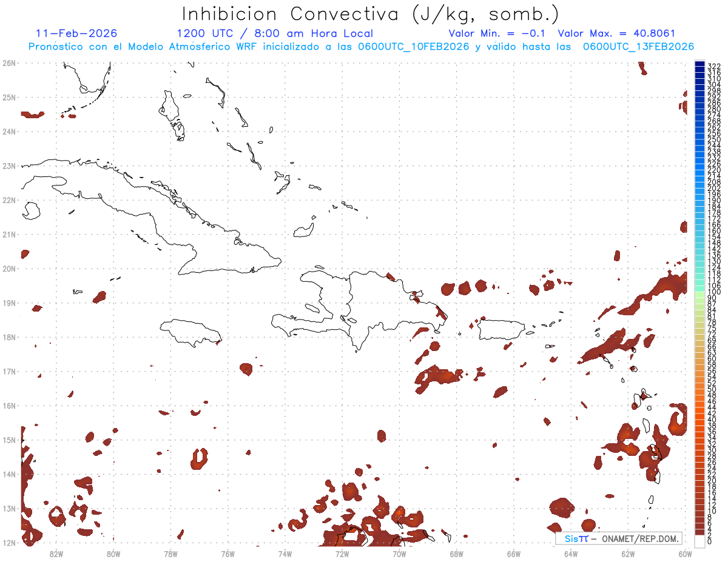This screenshot has height=562, width=728.
Task: Click the "76W" longitude label
Action: point(227,553)
